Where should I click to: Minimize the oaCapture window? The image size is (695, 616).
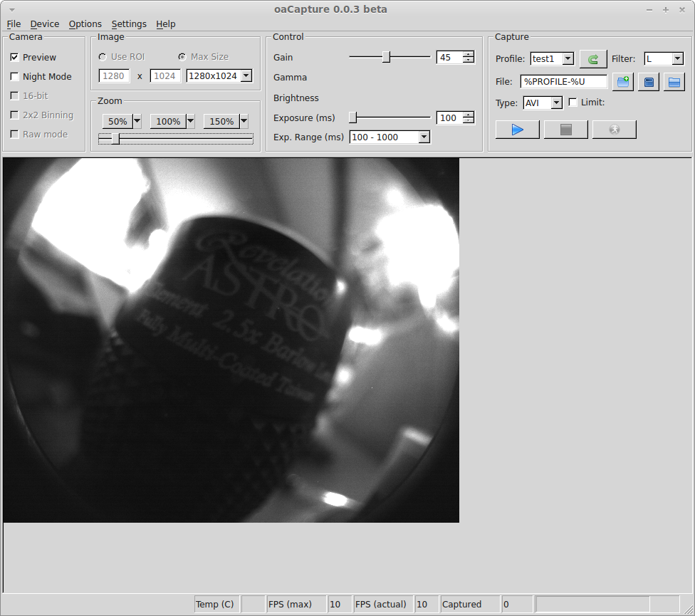[x=649, y=10]
